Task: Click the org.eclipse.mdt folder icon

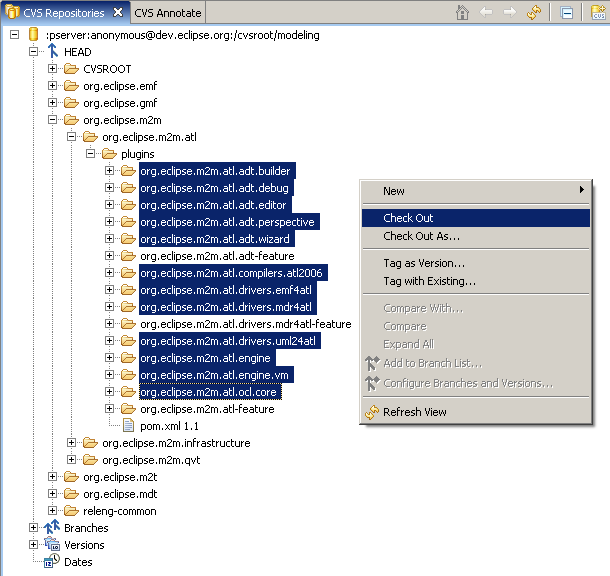Action: point(71,494)
